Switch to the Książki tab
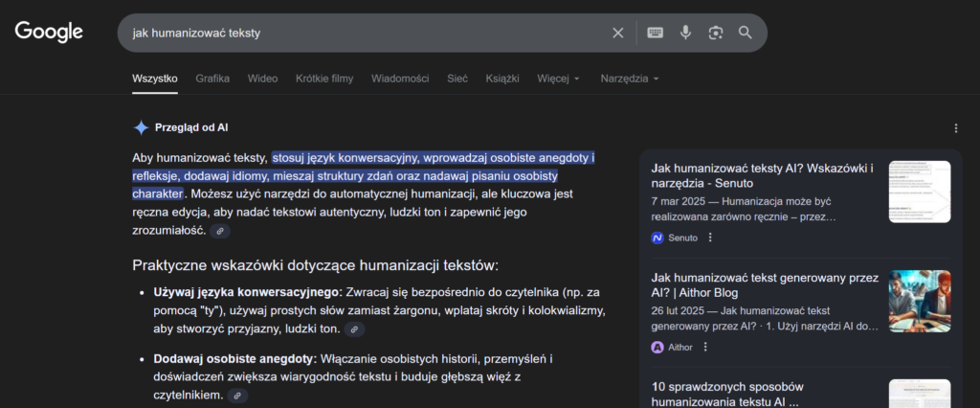 (x=502, y=79)
